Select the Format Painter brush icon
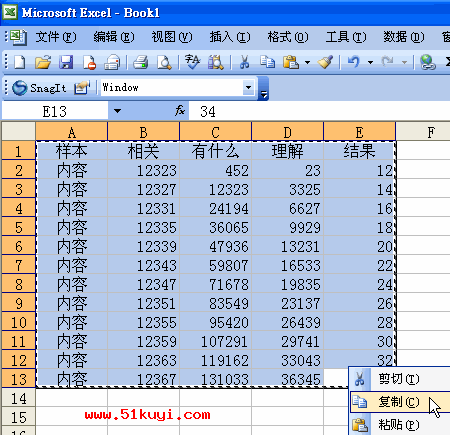Screen dimensions: 450x435 click(325, 62)
